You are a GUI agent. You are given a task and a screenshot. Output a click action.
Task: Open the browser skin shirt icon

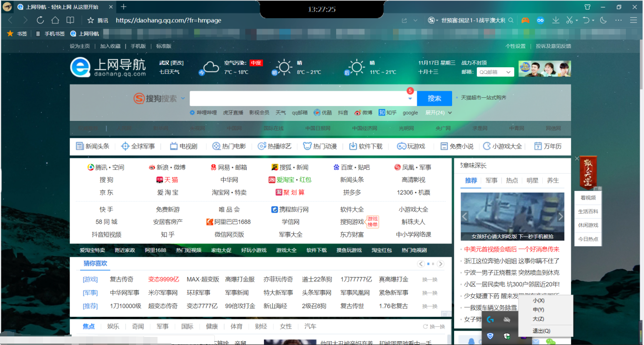pos(588,7)
